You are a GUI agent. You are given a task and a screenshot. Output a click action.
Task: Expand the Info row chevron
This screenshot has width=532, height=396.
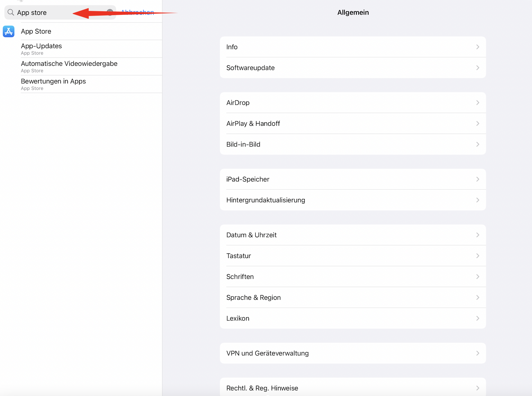coord(478,47)
